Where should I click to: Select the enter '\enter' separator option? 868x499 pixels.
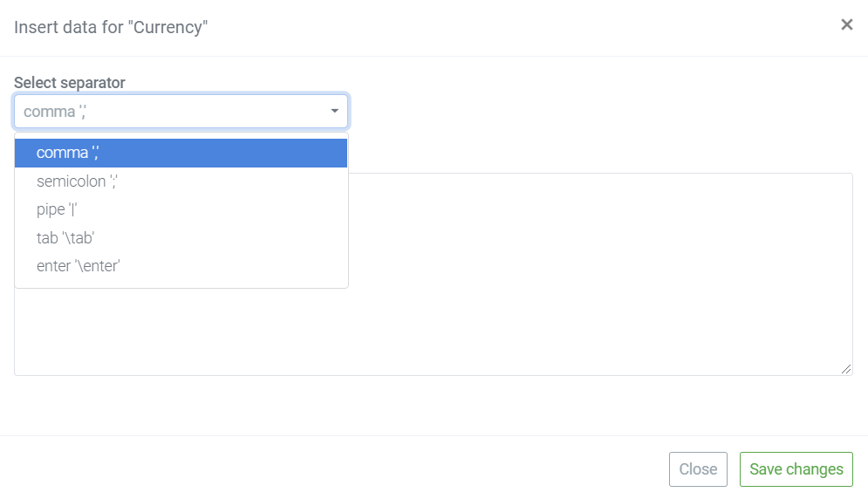(x=181, y=266)
